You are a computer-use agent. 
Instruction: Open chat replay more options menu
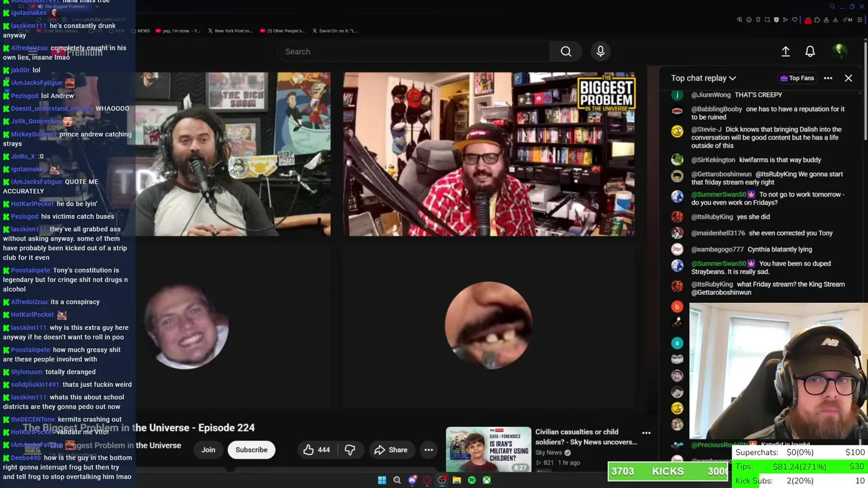[x=828, y=78]
